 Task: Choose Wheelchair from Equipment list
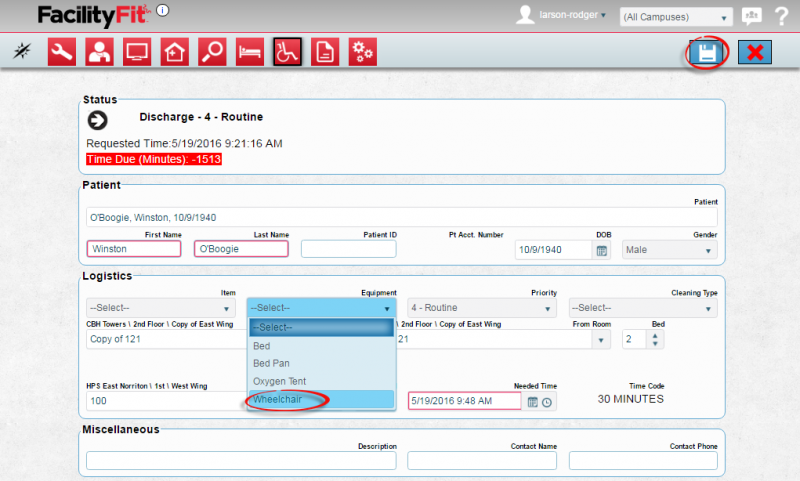point(321,399)
